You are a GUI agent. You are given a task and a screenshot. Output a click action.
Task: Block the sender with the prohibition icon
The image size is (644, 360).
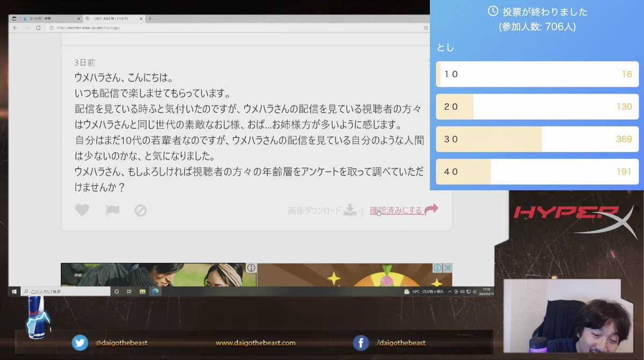click(x=141, y=211)
